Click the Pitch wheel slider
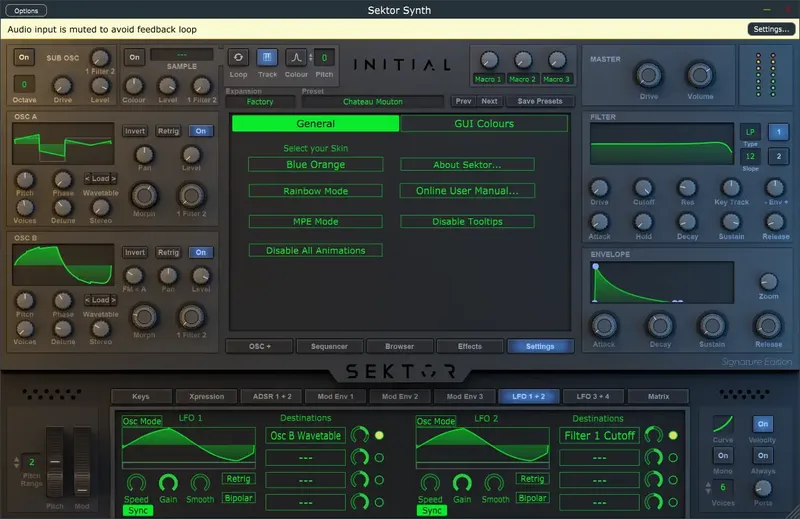Screen dimensions: 800x519 point(55,462)
